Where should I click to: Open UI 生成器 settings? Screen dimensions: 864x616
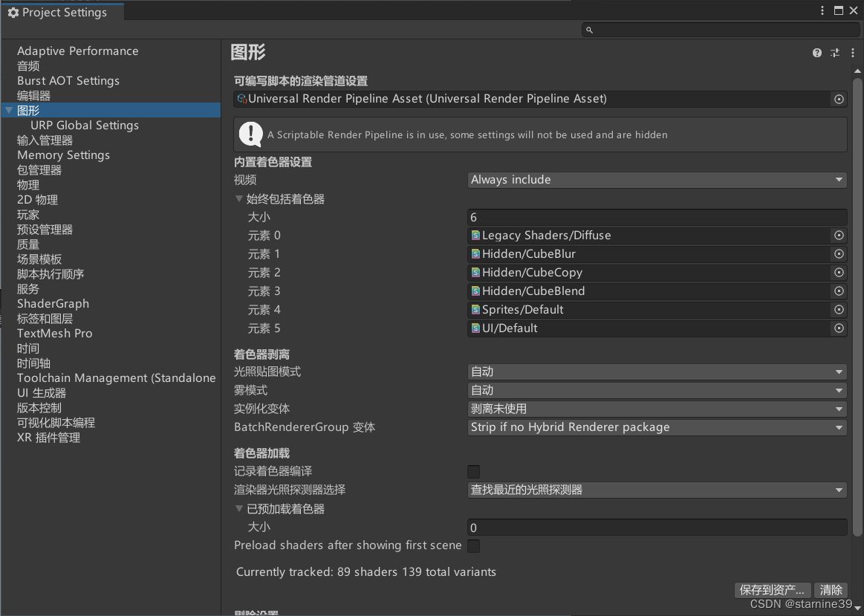tap(42, 393)
